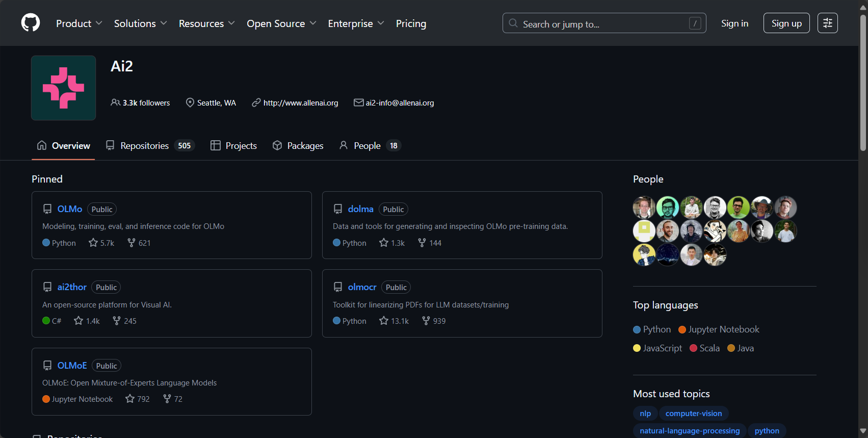Click the Packages cube icon
The width and height of the screenshot is (868, 438).
[277, 145]
